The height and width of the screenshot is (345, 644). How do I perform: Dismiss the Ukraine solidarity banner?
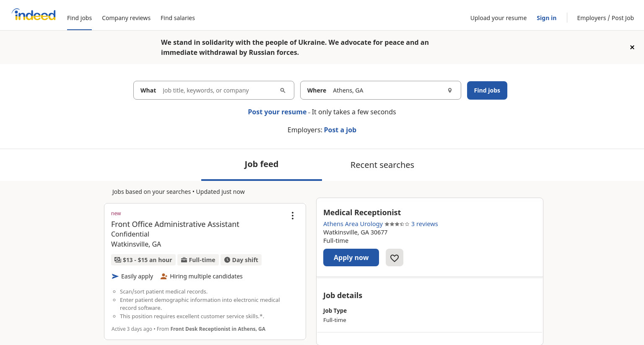pos(632,47)
